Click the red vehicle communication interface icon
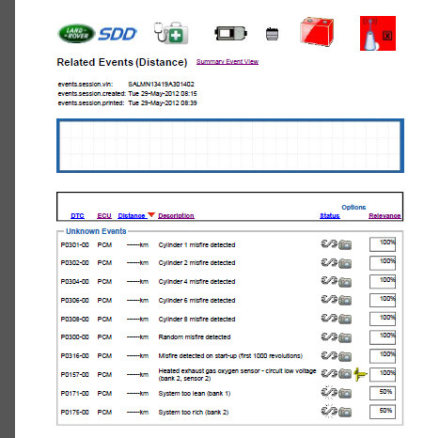 [x=378, y=33]
